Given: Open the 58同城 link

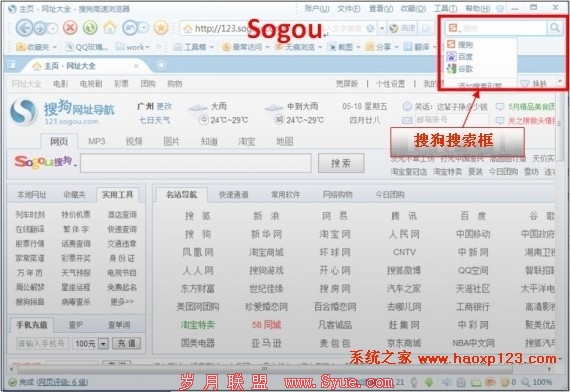Looking at the screenshot, I should click(266, 325).
